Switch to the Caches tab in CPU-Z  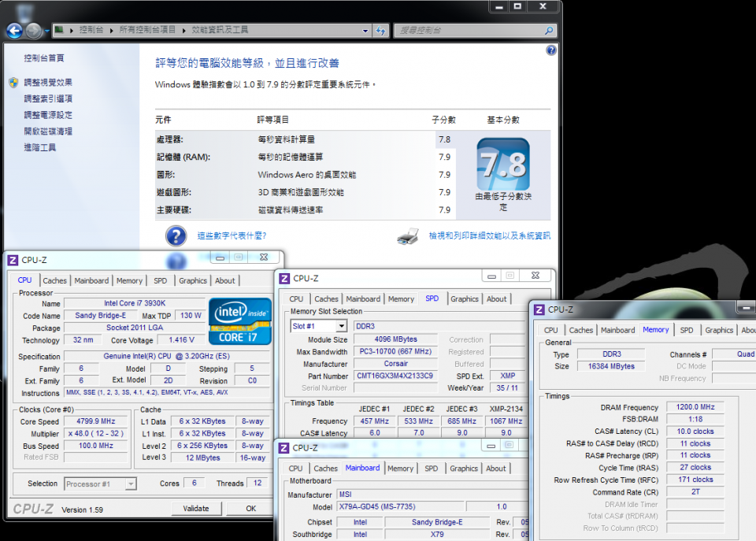tap(54, 280)
